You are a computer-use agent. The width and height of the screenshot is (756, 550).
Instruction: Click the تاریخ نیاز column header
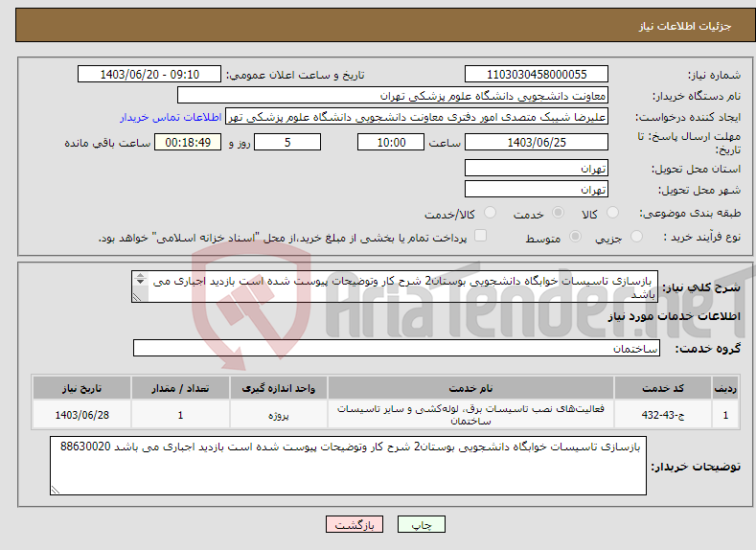click(82, 388)
